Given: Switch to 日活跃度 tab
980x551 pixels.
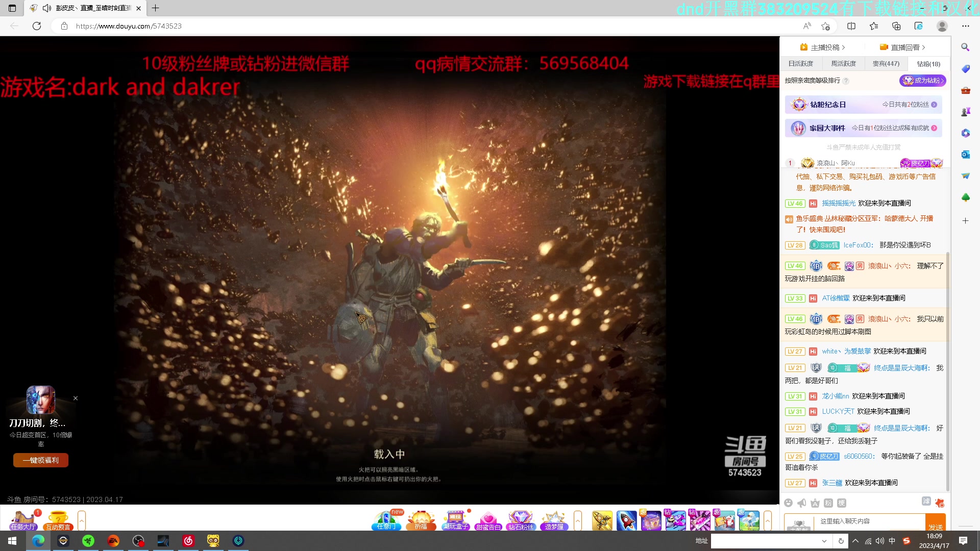Looking at the screenshot, I should click(x=801, y=64).
